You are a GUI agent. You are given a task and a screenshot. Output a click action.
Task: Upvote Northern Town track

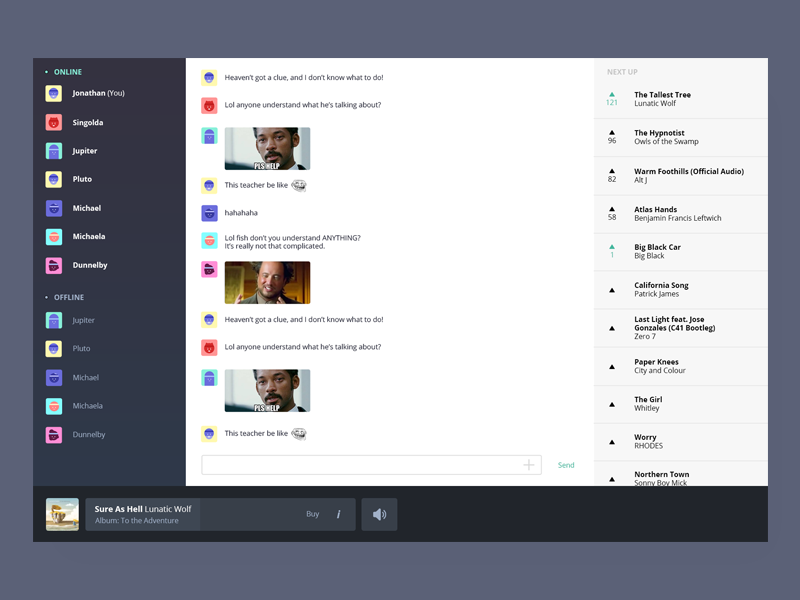click(612, 480)
